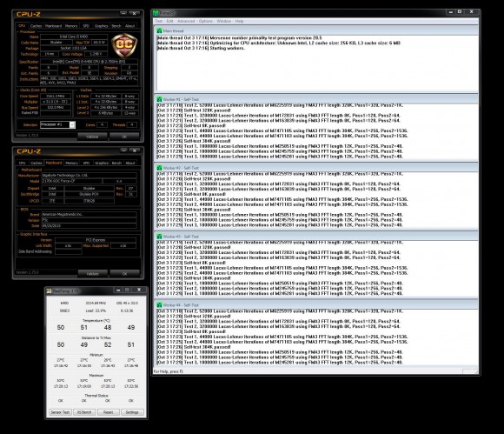
Task: Click the Worker #1 Self-Test title bar
Action: click(316, 99)
